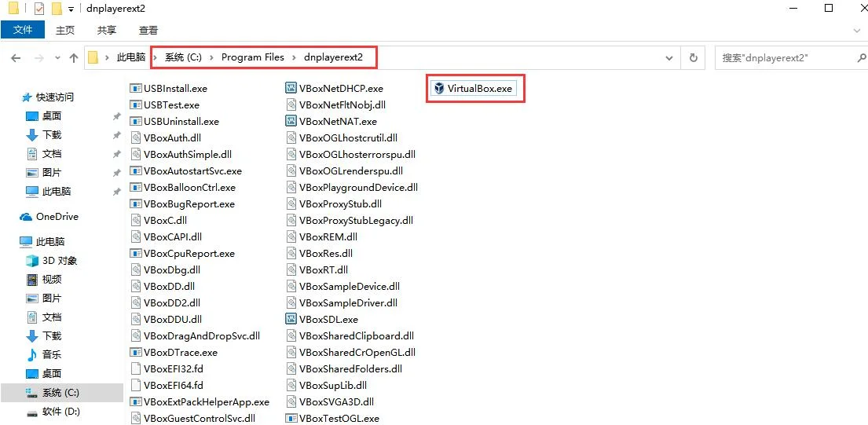Open pinned 桌面 under 快速访问
This screenshot has width=868, height=425.
[44, 116]
